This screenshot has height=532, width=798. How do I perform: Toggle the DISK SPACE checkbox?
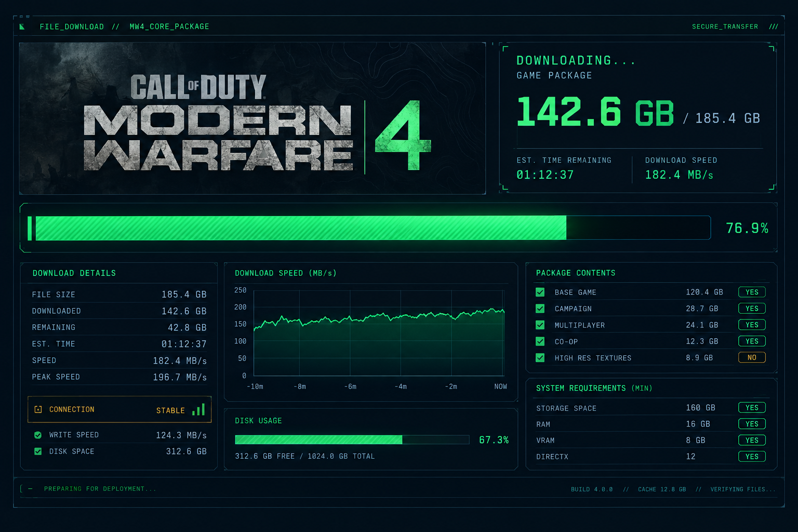click(38, 451)
